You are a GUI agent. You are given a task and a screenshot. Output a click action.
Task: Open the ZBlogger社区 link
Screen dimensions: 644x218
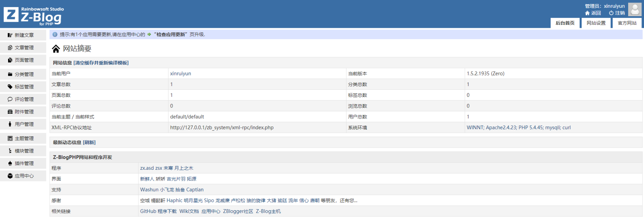(238, 211)
